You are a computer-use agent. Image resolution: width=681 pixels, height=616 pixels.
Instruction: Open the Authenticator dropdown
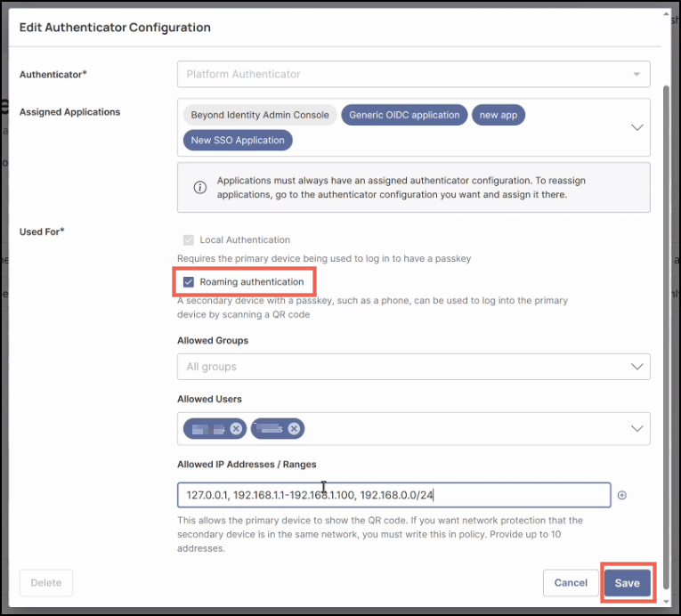click(x=413, y=74)
